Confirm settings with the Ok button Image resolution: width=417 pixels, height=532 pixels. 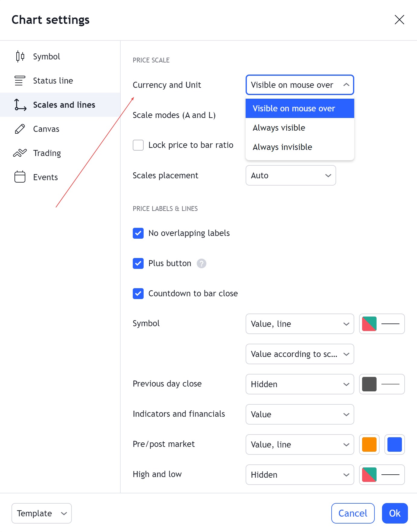[394, 513]
